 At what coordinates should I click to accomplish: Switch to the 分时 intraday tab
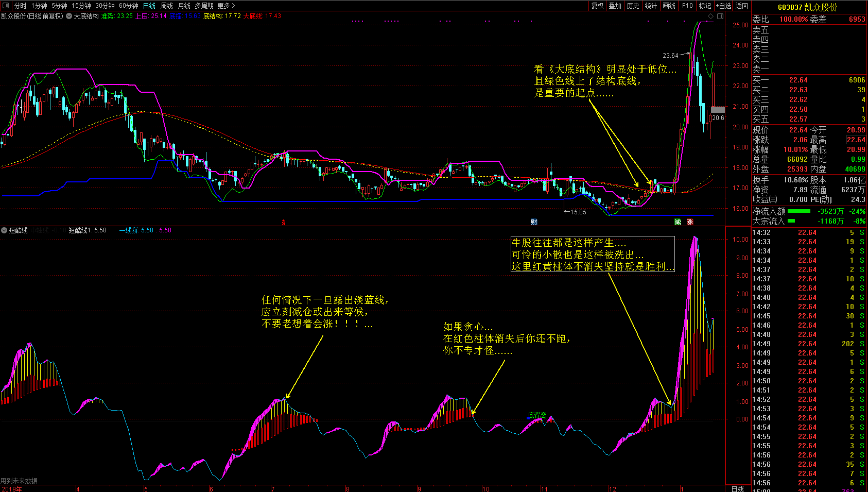(x=21, y=6)
